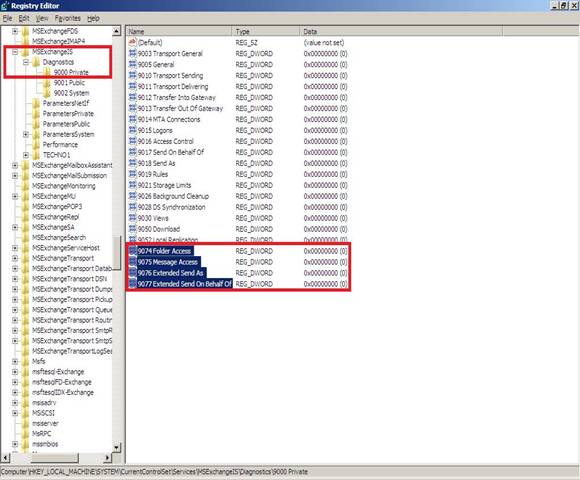
Task: Expand the MSiSCSI tree node
Action: pyautogui.click(x=15, y=413)
